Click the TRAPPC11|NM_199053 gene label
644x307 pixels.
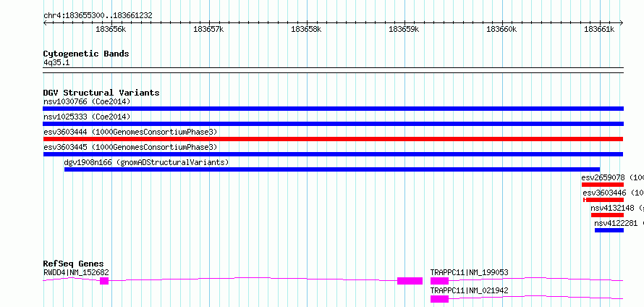pos(469,272)
